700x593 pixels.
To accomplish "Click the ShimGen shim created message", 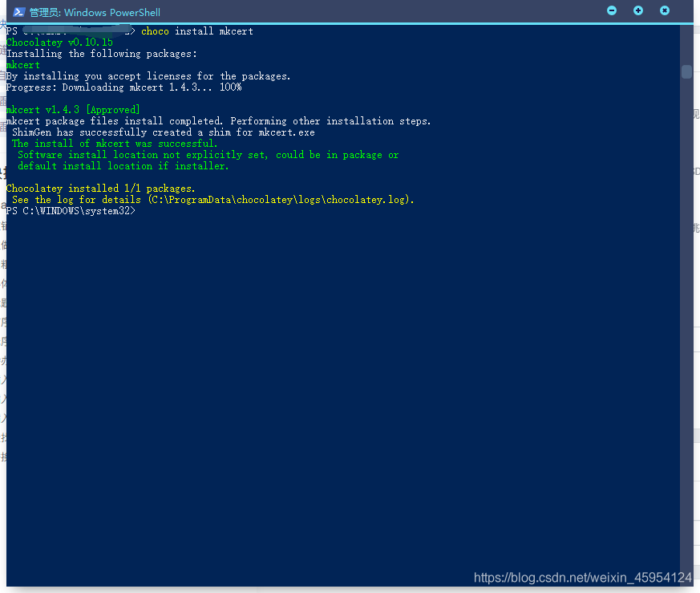I will pyautogui.click(x=164, y=132).
